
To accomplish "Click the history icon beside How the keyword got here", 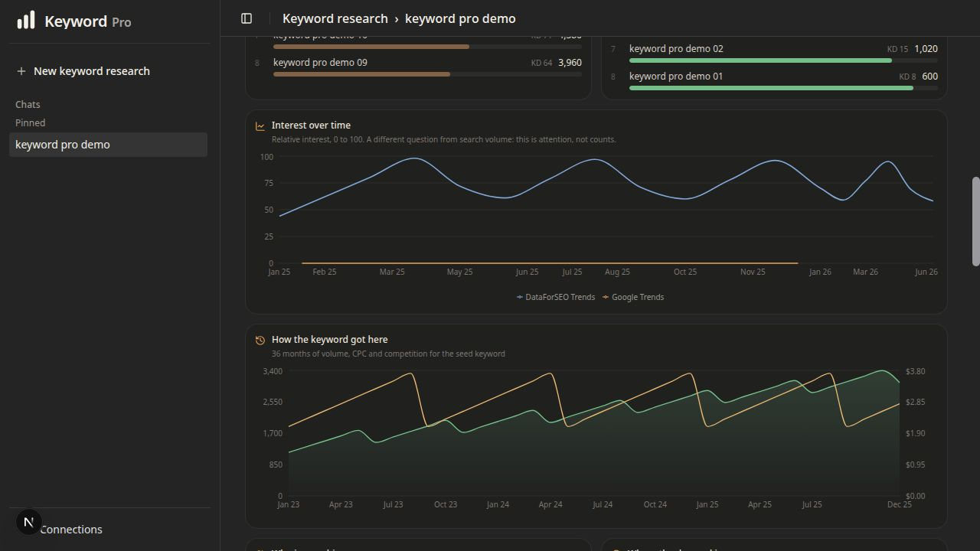I will click(260, 341).
